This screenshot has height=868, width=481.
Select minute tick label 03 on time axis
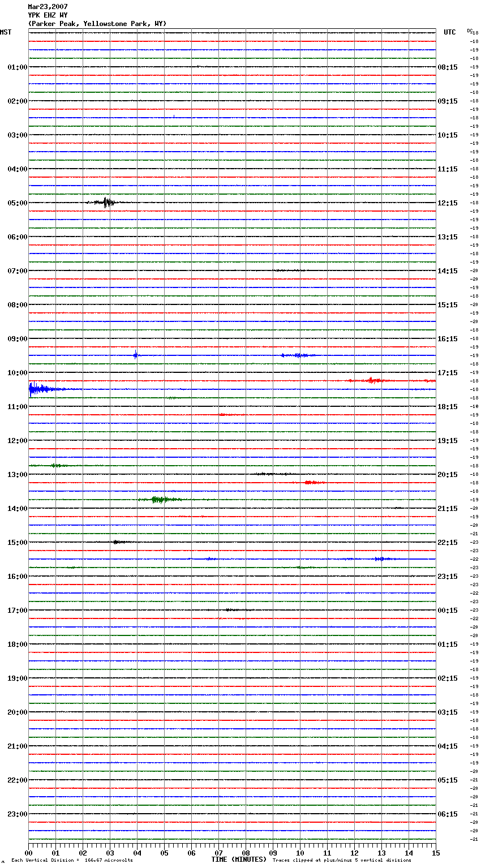110,853
